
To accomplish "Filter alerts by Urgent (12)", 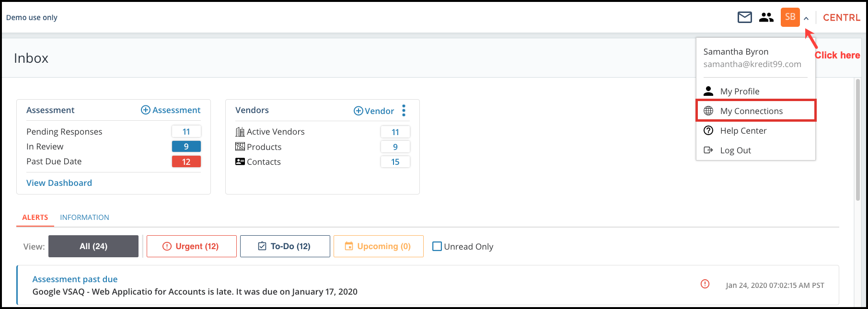I will 192,246.
